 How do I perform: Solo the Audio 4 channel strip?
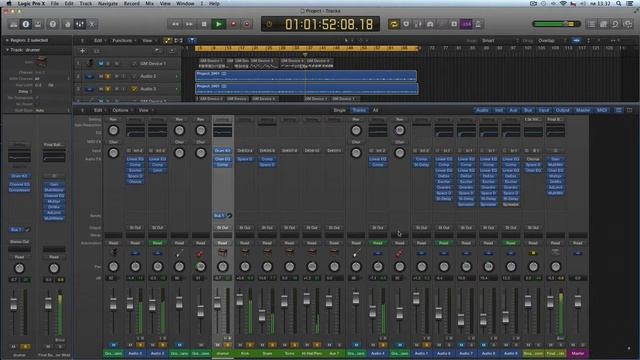click(383, 345)
